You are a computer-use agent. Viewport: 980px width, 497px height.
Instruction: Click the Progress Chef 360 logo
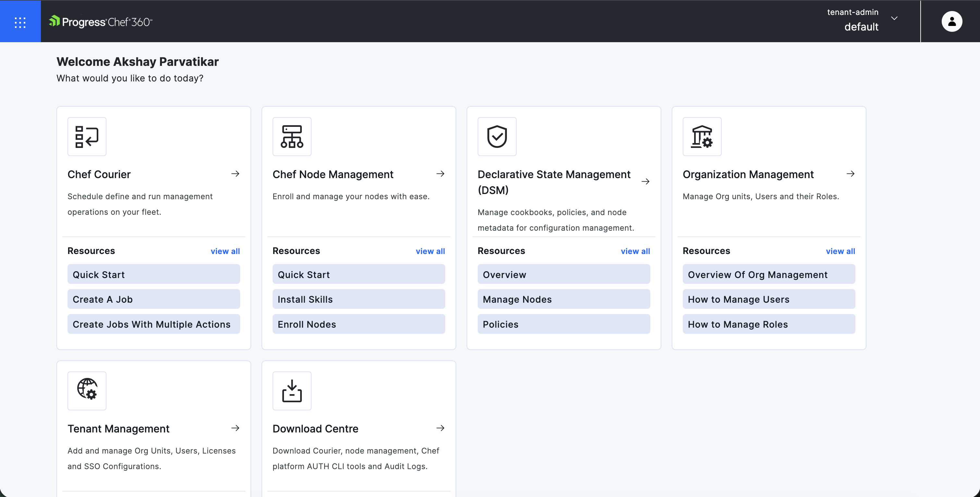[101, 22]
